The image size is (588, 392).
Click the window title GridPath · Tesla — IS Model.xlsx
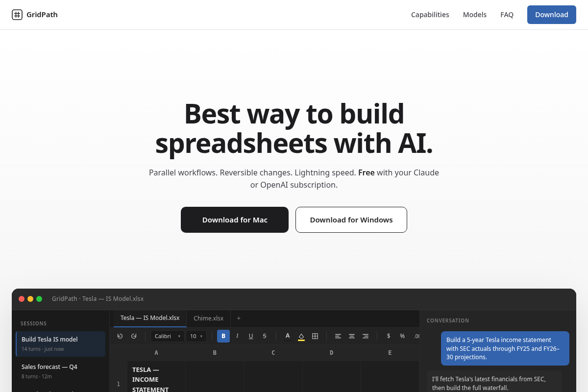98,299
